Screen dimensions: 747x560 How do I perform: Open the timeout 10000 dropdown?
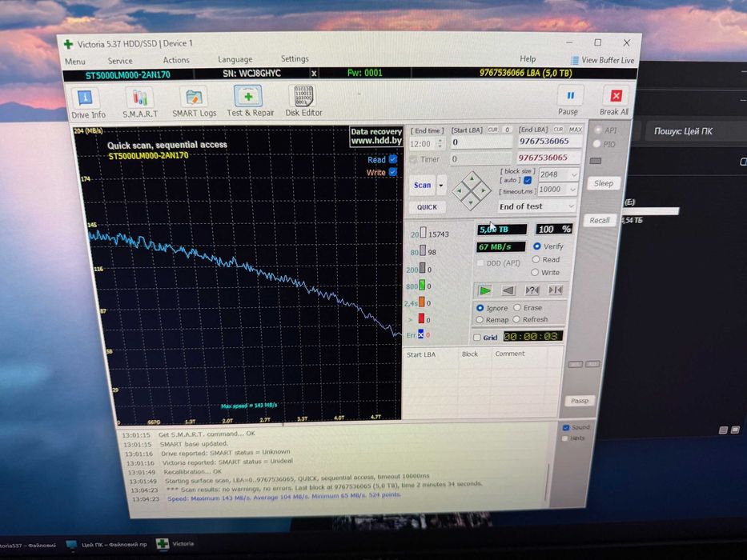(x=573, y=190)
